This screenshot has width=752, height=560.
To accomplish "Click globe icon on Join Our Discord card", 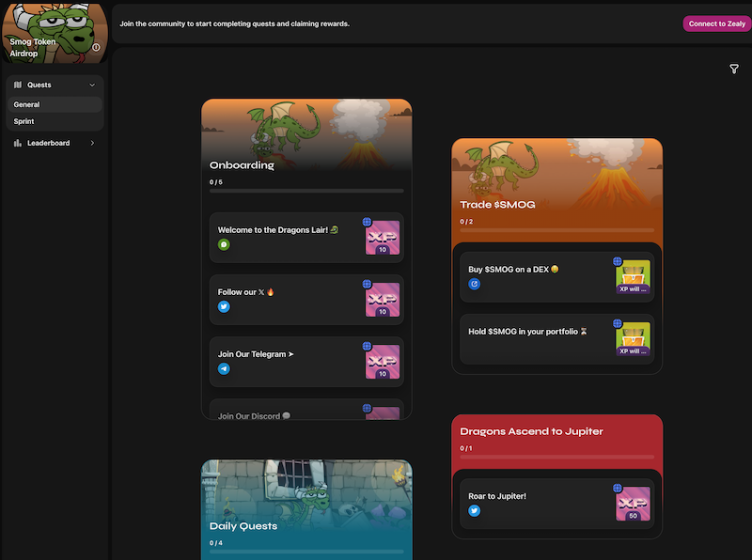I will [367, 408].
